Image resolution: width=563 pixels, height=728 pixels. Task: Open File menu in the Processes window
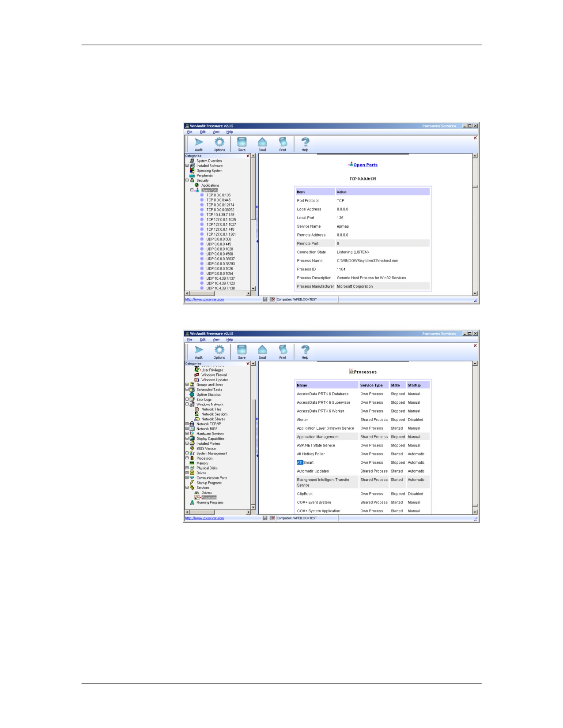189,340
